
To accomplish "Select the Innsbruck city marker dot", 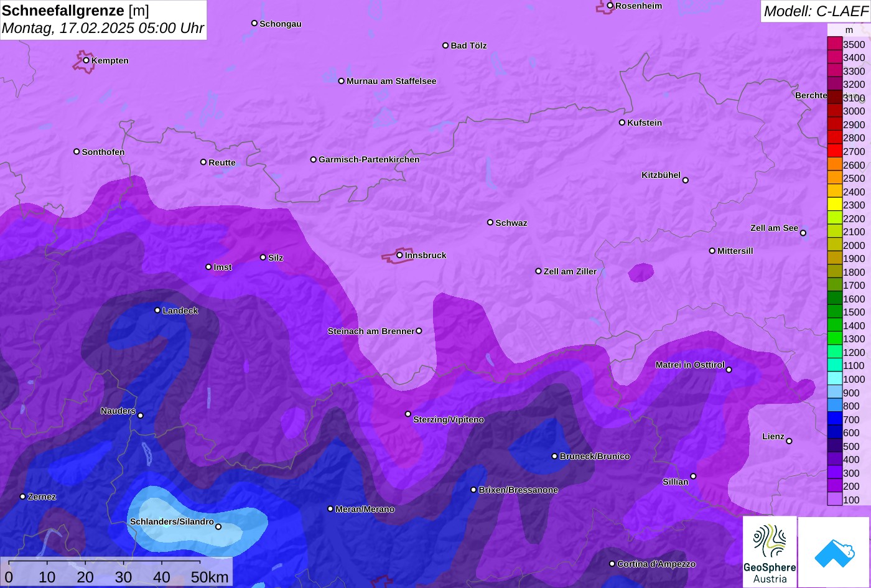I will pyautogui.click(x=399, y=255).
